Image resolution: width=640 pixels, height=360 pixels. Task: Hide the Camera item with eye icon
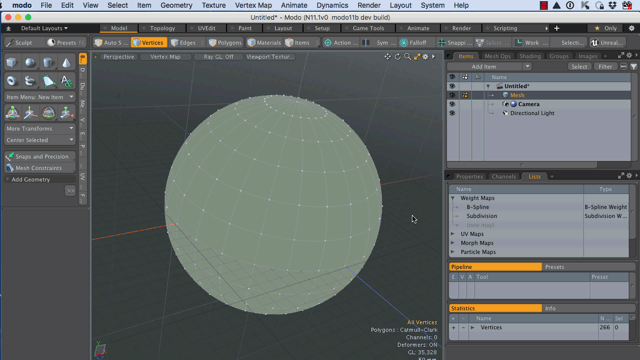(x=452, y=104)
